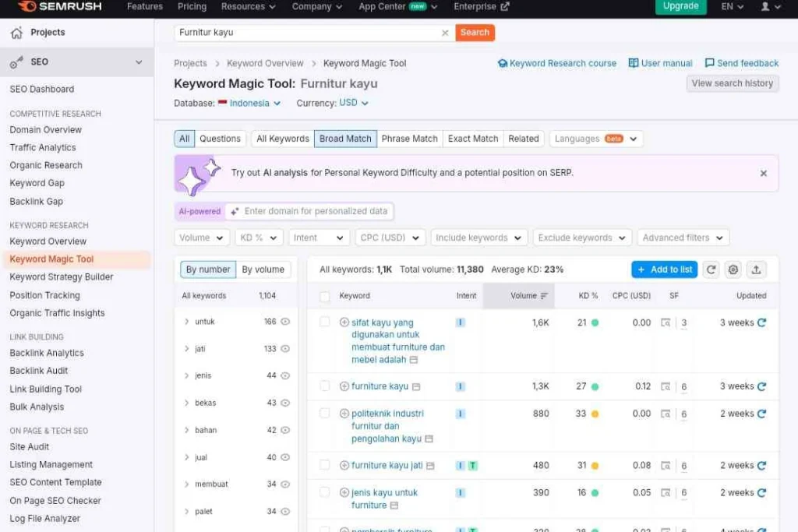Open SERP page icon beside 'furniture kayu'
798x532 pixels.
pos(416,387)
